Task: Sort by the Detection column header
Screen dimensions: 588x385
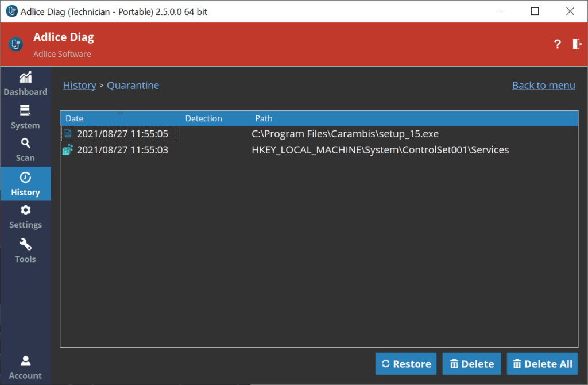Action: pyautogui.click(x=203, y=118)
